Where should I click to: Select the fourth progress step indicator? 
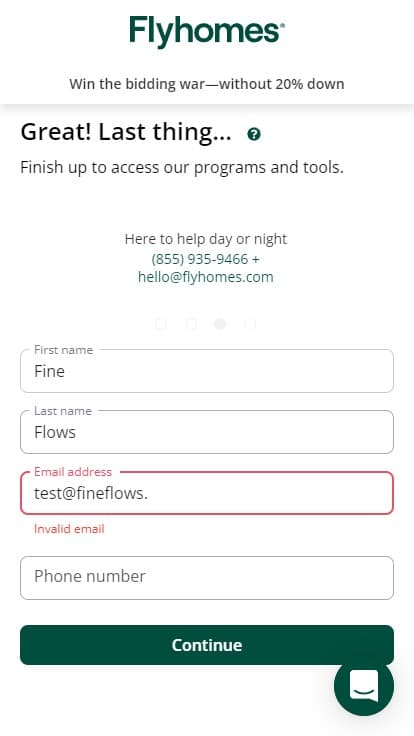250,323
